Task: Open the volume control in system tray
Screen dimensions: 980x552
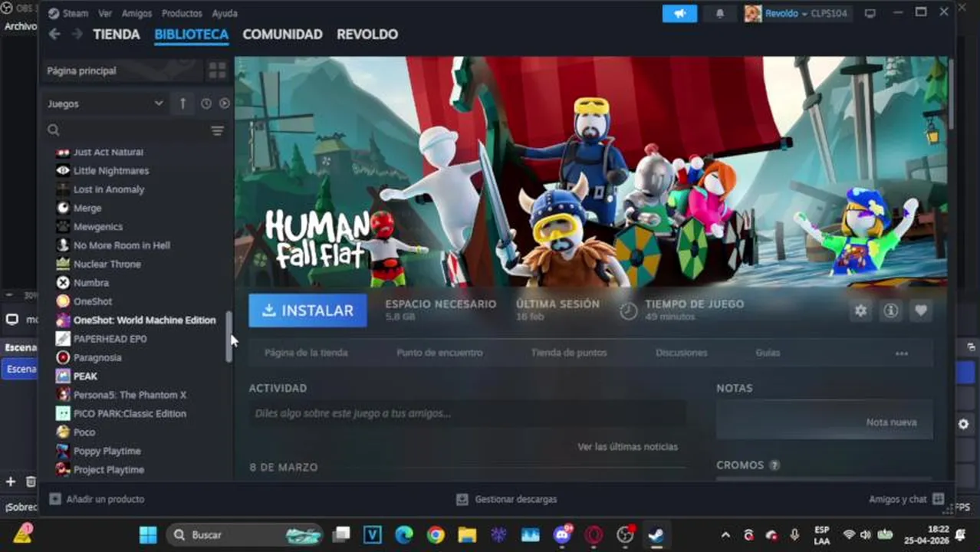Action: pyautogui.click(x=866, y=534)
